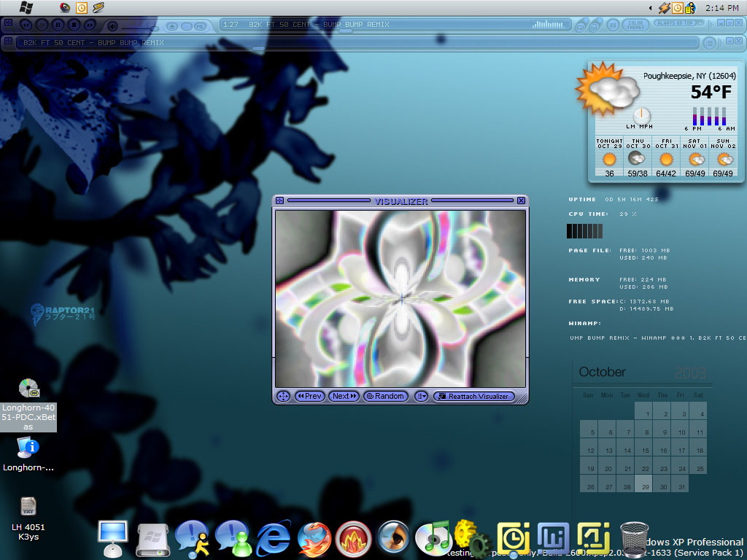The image size is (747, 560).
Task: Open the music note CD dock icon
Action: coord(433,539)
